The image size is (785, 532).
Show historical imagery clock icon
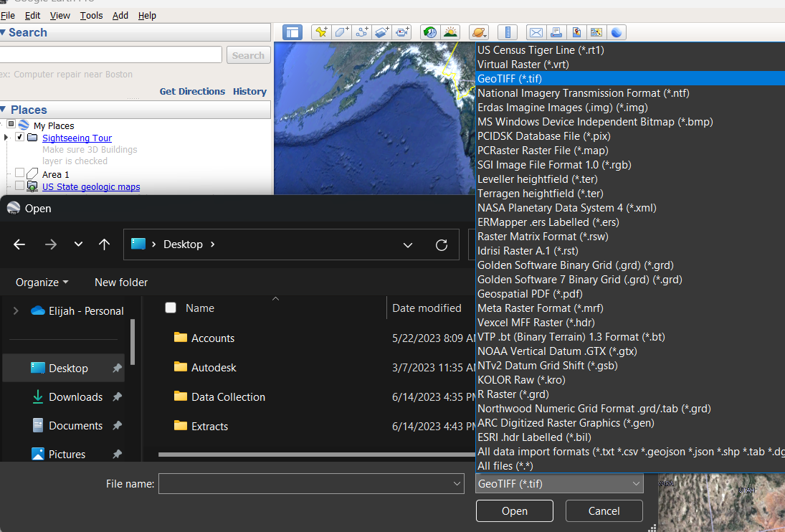pyautogui.click(x=430, y=32)
